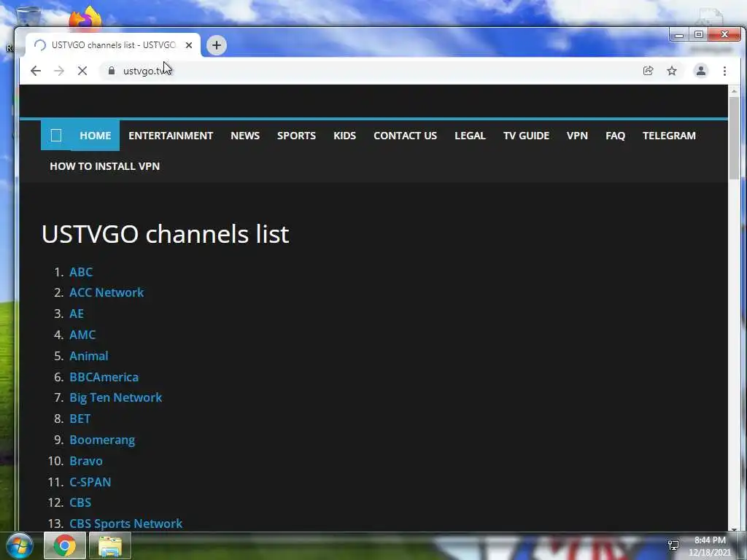Open the FAQ page
Image resolution: width=747 pixels, height=560 pixels.
pos(615,135)
